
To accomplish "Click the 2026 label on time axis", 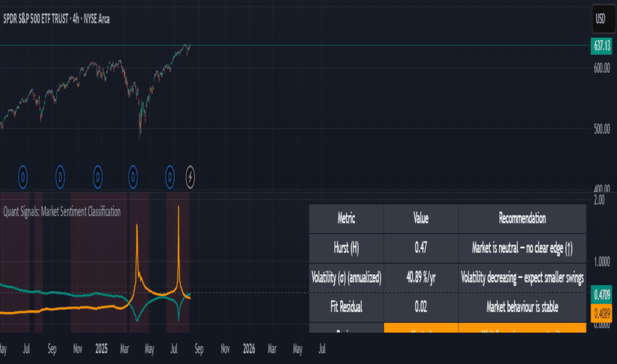I will coord(249,349).
